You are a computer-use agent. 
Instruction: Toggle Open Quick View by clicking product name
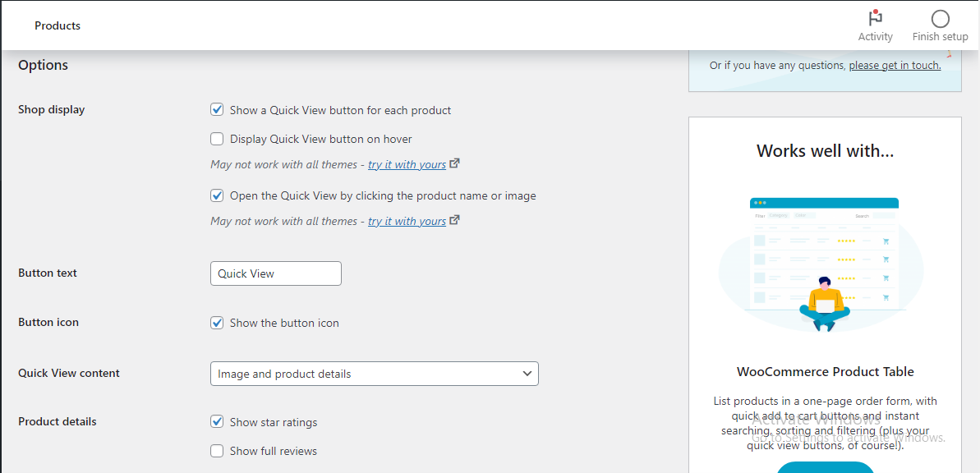tap(217, 195)
